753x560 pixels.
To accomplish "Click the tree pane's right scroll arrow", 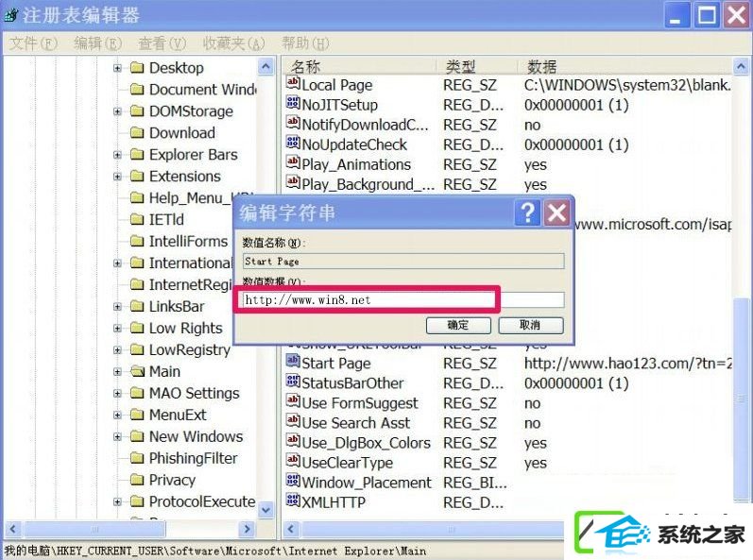I will pos(247,529).
